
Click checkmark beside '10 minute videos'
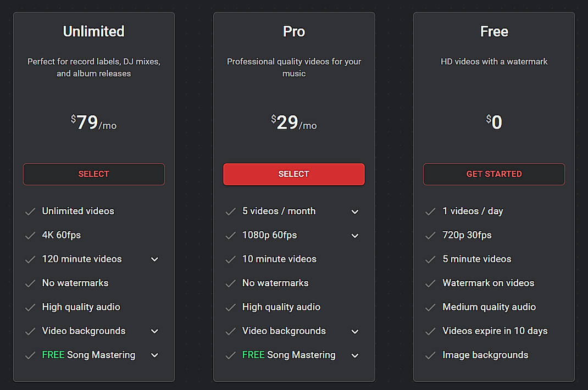tap(230, 259)
